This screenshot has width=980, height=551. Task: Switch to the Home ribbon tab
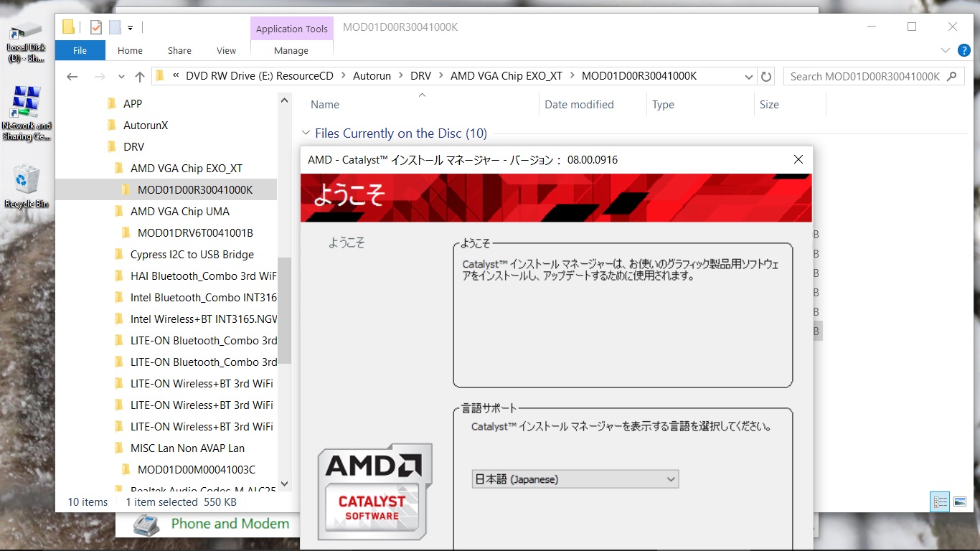130,50
